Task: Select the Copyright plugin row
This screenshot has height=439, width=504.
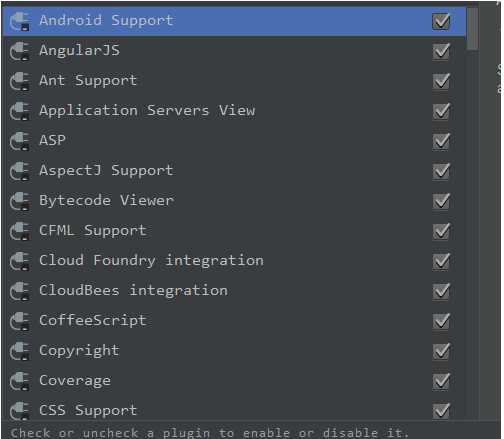Action: [234, 351]
